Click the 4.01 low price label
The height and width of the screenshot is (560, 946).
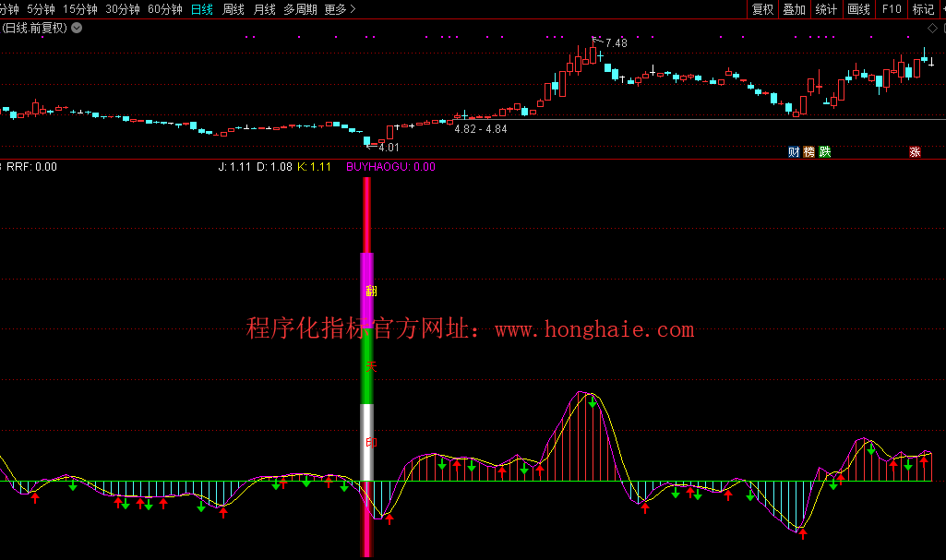click(x=389, y=148)
